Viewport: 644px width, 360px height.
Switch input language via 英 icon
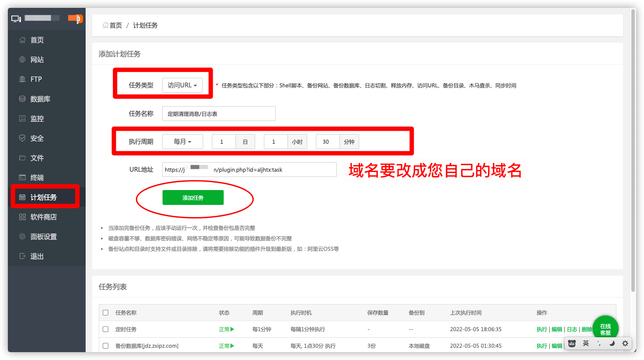[586, 343]
